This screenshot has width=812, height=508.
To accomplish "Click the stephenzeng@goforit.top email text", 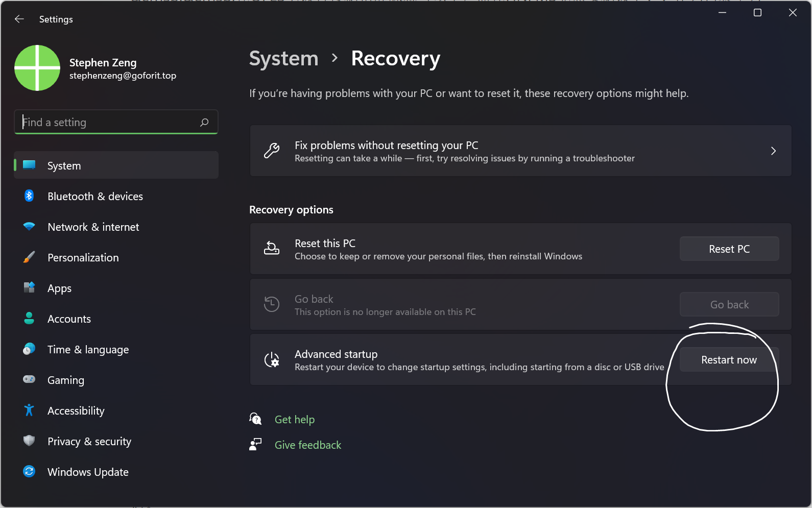I will [x=123, y=76].
